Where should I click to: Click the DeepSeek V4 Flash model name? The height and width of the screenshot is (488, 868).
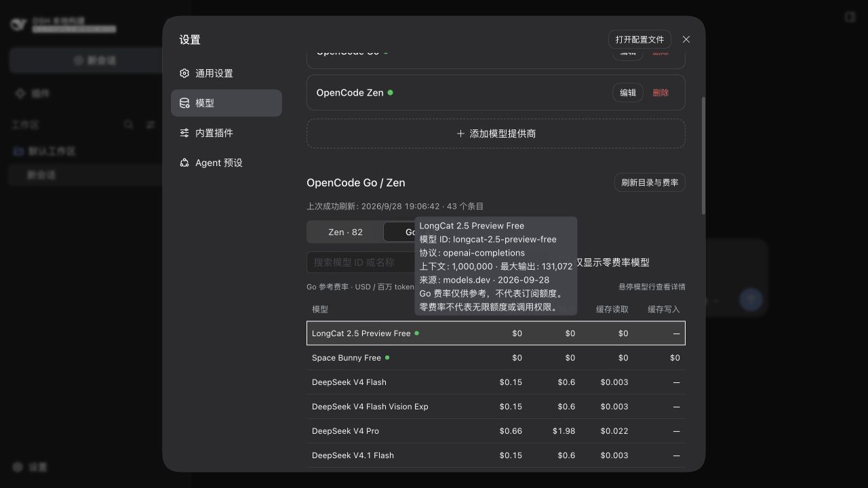pyautogui.click(x=349, y=382)
